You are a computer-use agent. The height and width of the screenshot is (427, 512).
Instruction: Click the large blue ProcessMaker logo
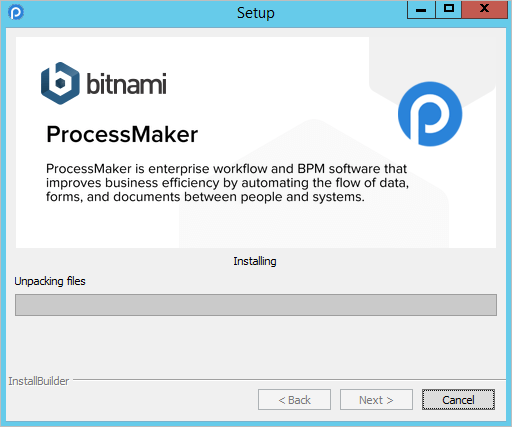430,114
